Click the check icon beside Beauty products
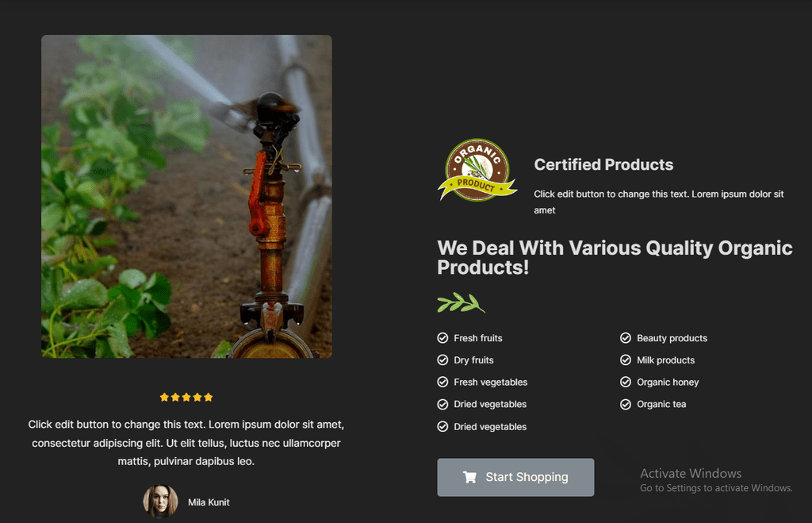This screenshot has height=523, width=812. click(x=626, y=338)
